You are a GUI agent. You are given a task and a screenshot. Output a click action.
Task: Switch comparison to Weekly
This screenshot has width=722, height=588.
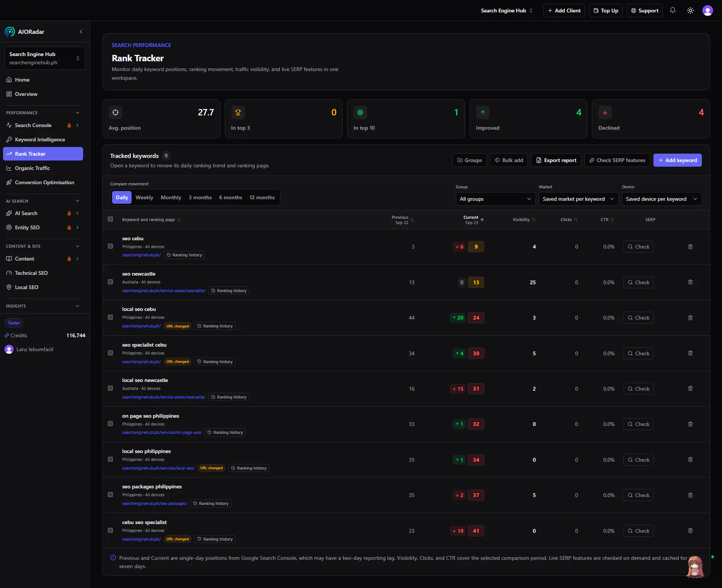coord(144,197)
